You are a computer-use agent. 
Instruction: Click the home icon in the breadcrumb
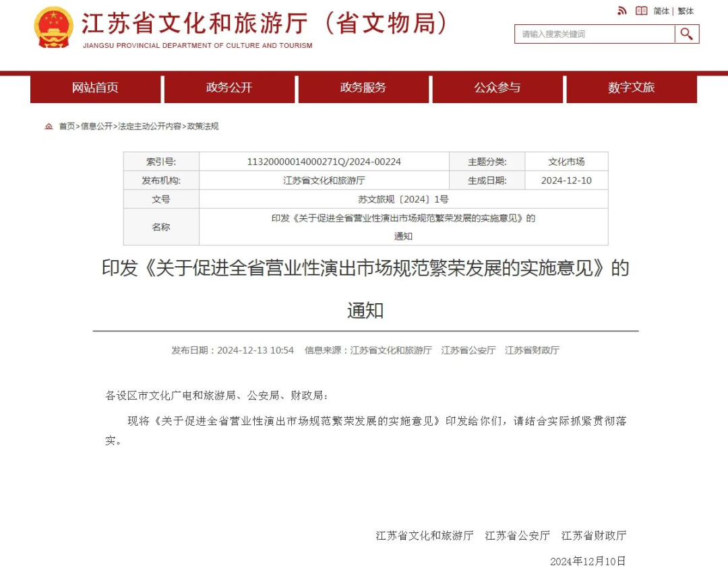49,126
